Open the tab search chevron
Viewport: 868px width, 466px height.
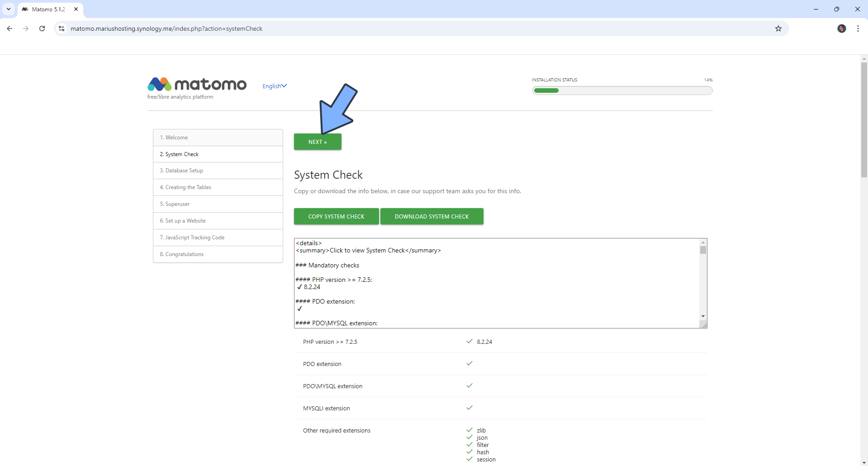[9, 9]
